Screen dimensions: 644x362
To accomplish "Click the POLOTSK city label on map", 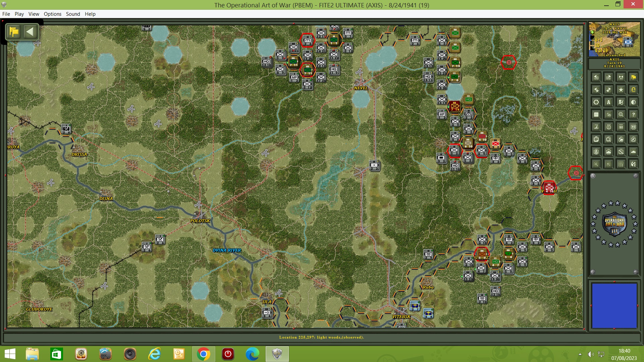I will (200, 221).
